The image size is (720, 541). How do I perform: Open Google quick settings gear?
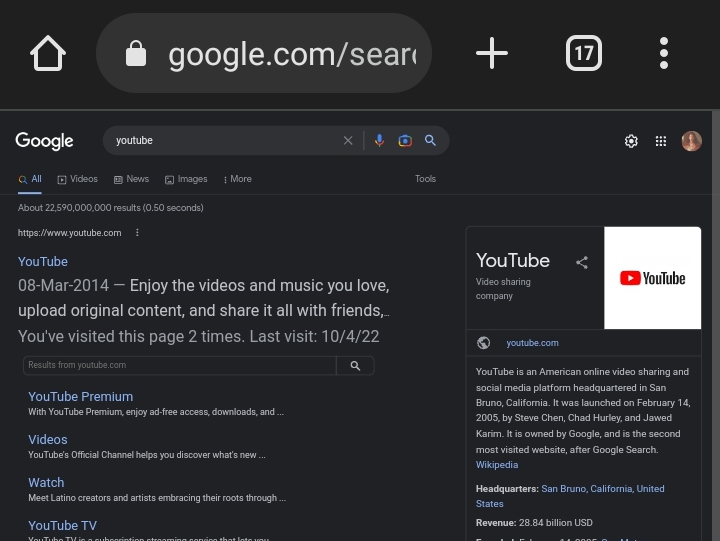pyautogui.click(x=631, y=141)
